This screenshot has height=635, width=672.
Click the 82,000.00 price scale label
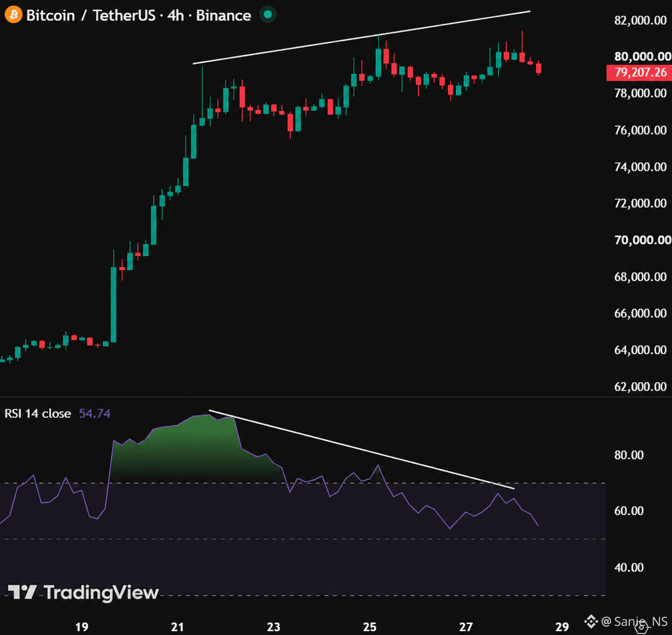pos(640,20)
